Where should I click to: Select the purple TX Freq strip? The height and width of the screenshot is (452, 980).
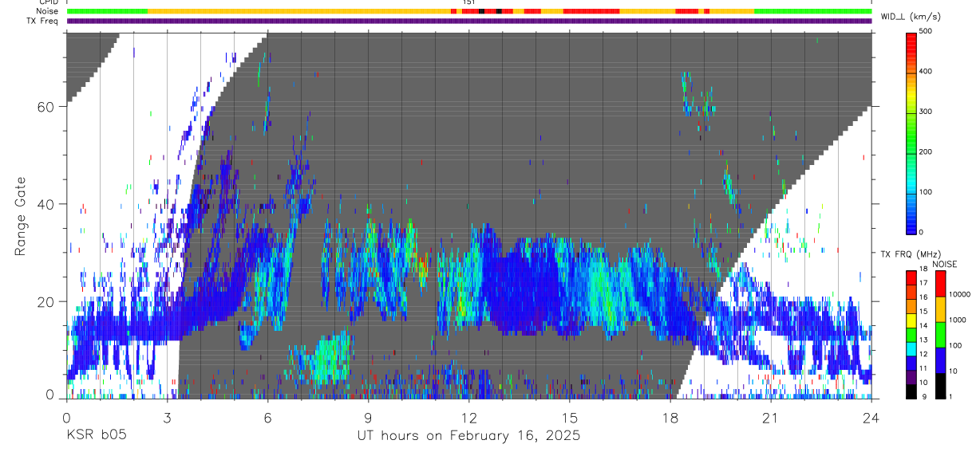[x=469, y=21]
